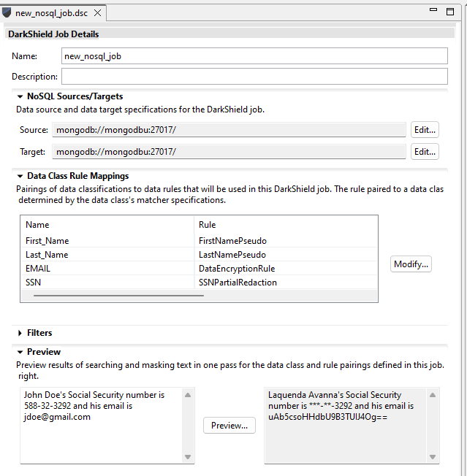Click down arrow of output text scrollbar
The height and width of the screenshot is (476, 467).
[433, 457]
